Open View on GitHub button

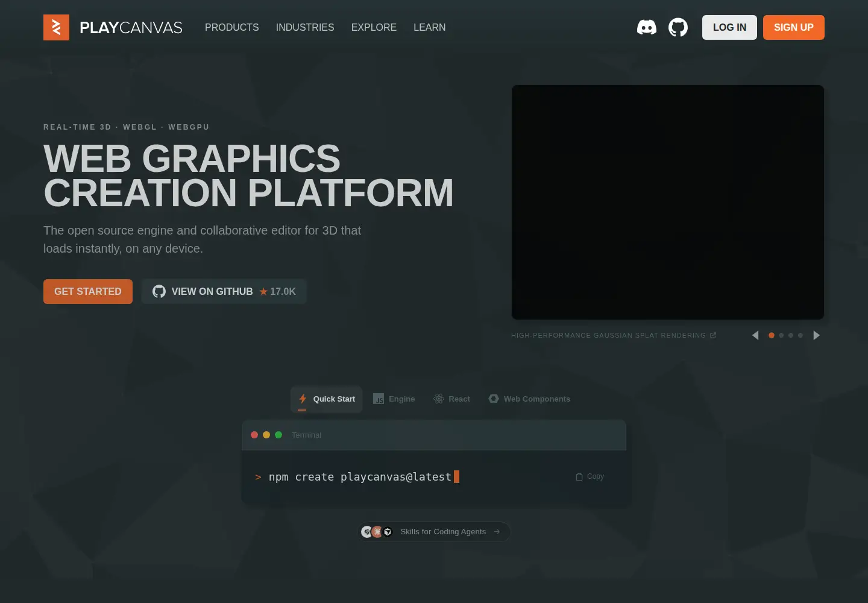[224, 291]
